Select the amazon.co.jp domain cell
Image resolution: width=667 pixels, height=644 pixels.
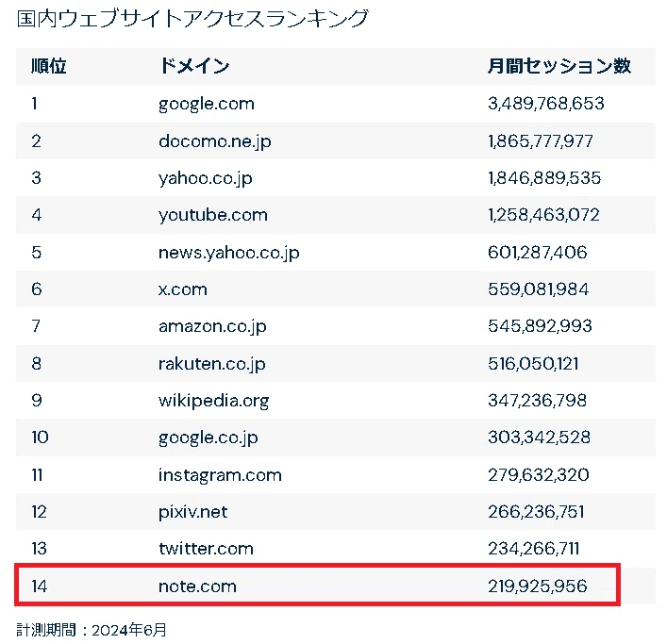click(212, 326)
